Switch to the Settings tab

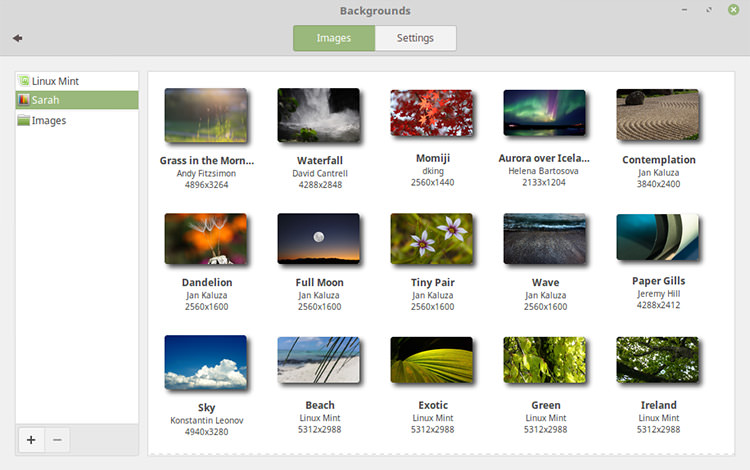(415, 38)
